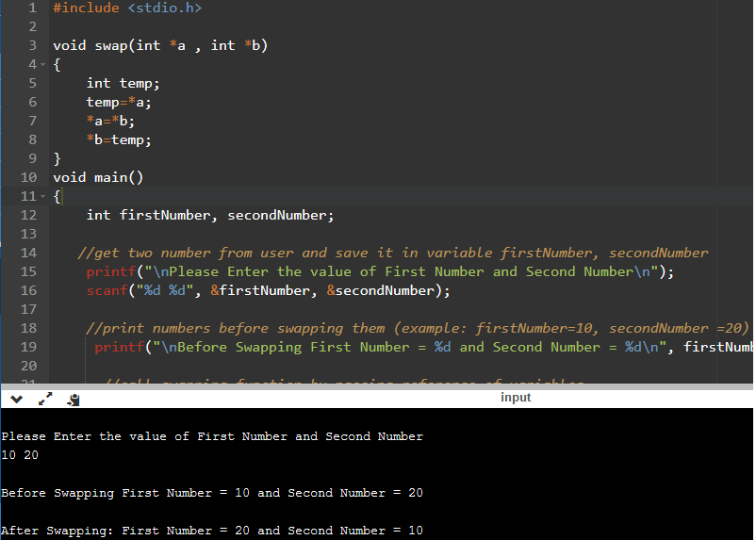Viewport: 756px width, 540px height.
Task: Click the closing brace on line 9
Action: pyautogui.click(x=57, y=158)
